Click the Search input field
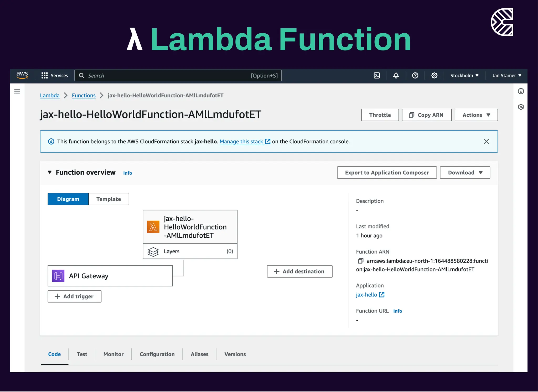Screen dimensions: 538x392 (x=178, y=76)
